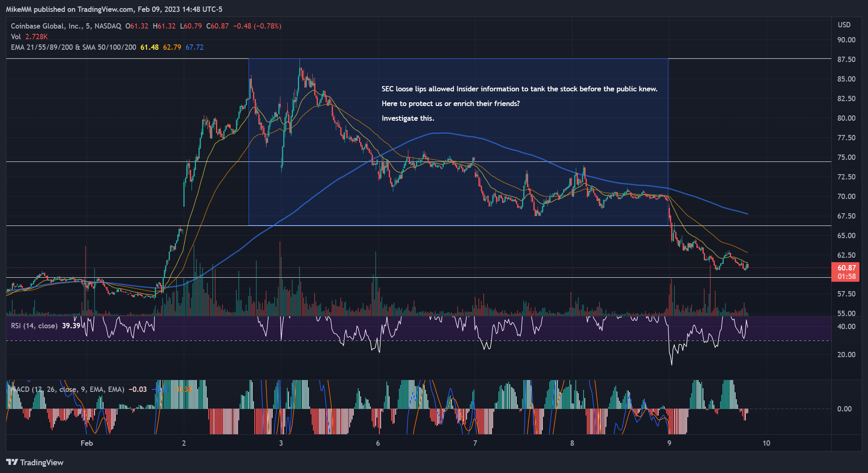The height and width of the screenshot is (473, 868).
Task: Click the date label 7 on time axis
Action: [475, 443]
